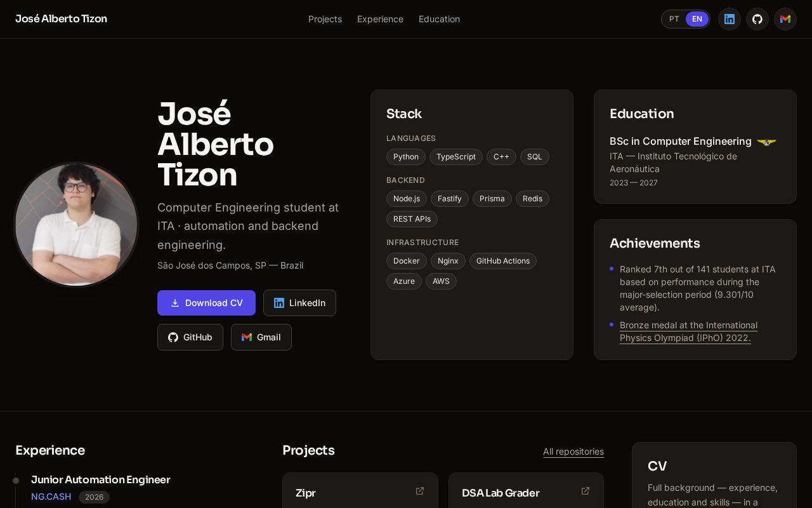Click the Docker tag
Image resolution: width=812 pixels, height=508 pixels.
pyautogui.click(x=407, y=261)
